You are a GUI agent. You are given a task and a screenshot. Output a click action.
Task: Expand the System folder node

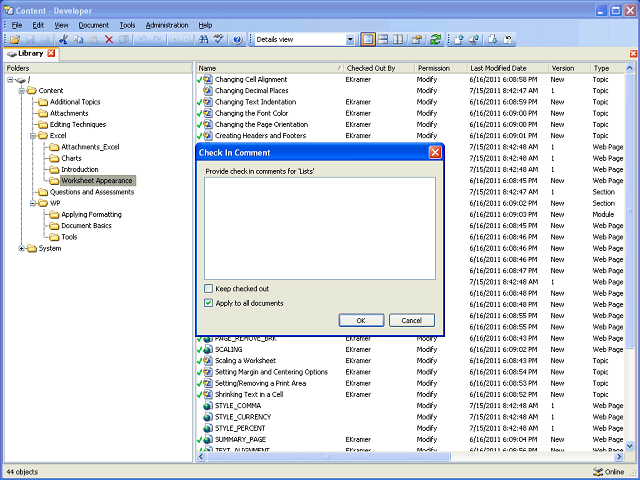(x=22, y=249)
